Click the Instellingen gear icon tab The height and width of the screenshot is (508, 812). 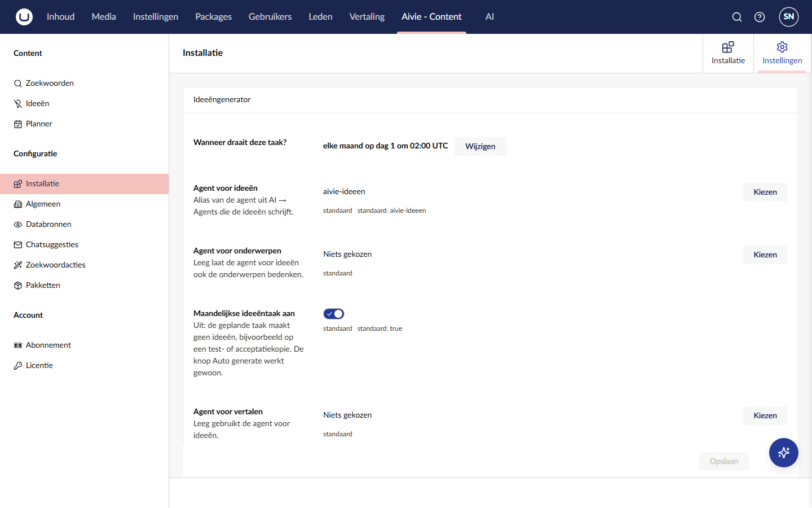(782, 47)
